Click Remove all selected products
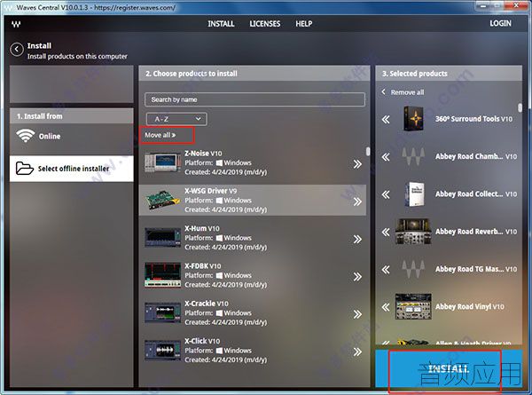The image size is (532, 395). [x=403, y=92]
